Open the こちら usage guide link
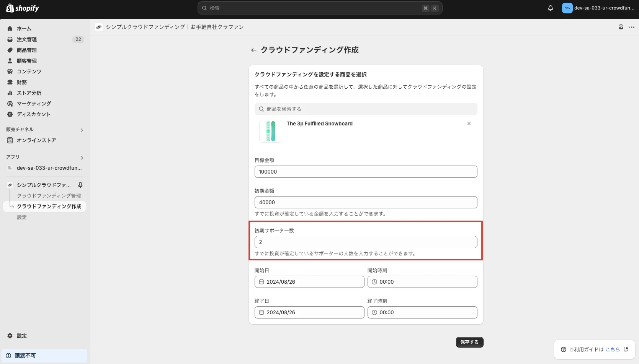The height and width of the screenshot is (364, 639). click(x=613, y=349)
